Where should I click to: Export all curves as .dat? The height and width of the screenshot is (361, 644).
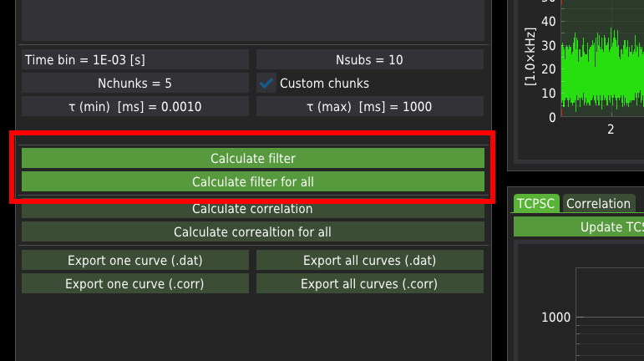[369, 261]
